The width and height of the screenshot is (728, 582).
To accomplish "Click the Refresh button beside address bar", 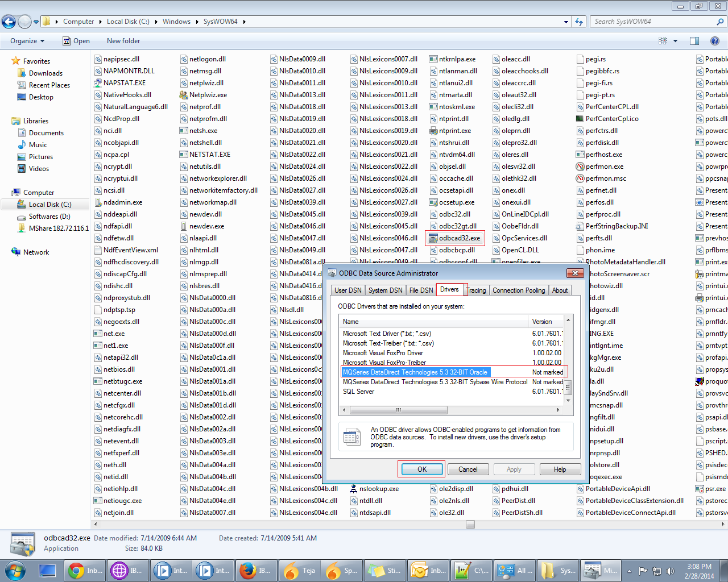I will [579, 22].
